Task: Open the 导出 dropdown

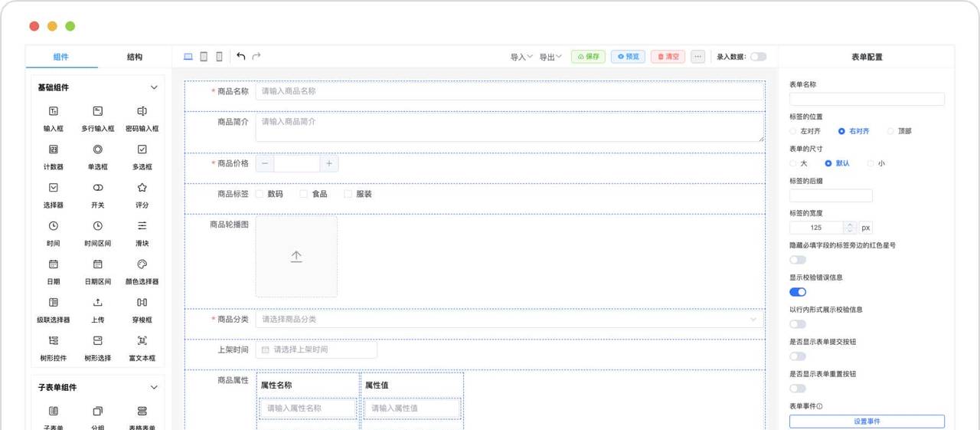Action: pyautogui.click(x=550, y=57)
